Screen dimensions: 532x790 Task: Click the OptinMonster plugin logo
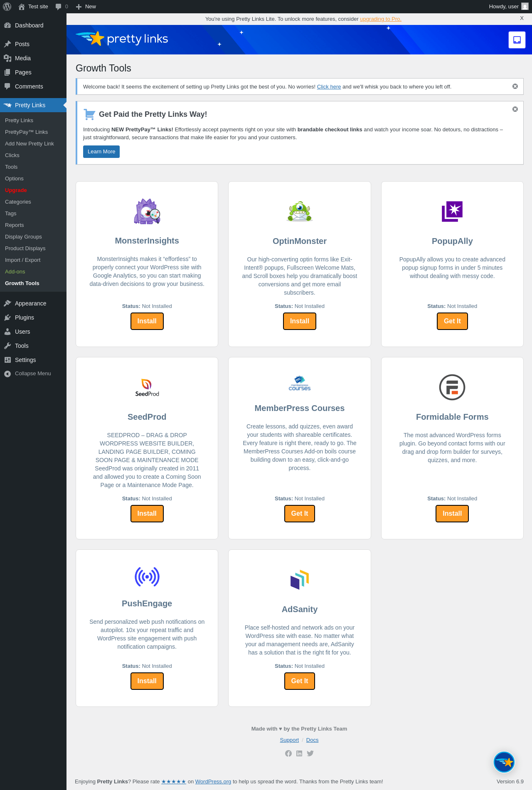(300, 212)
